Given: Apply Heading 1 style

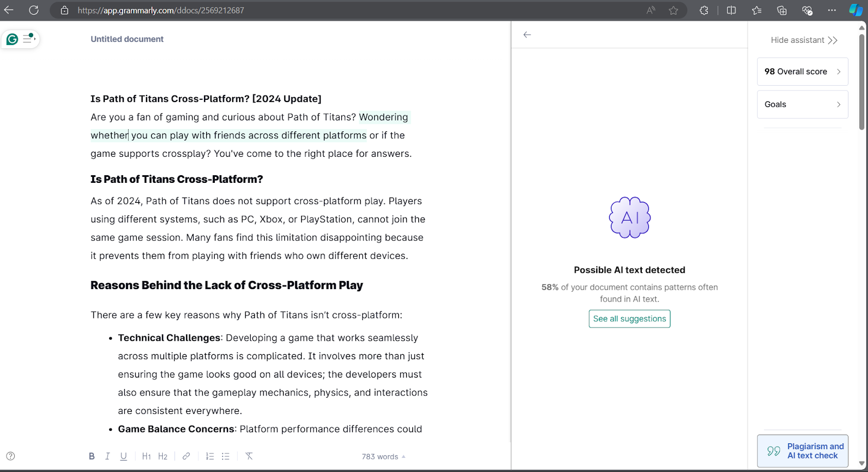Looking at the screenshot, I should point(146,456).
